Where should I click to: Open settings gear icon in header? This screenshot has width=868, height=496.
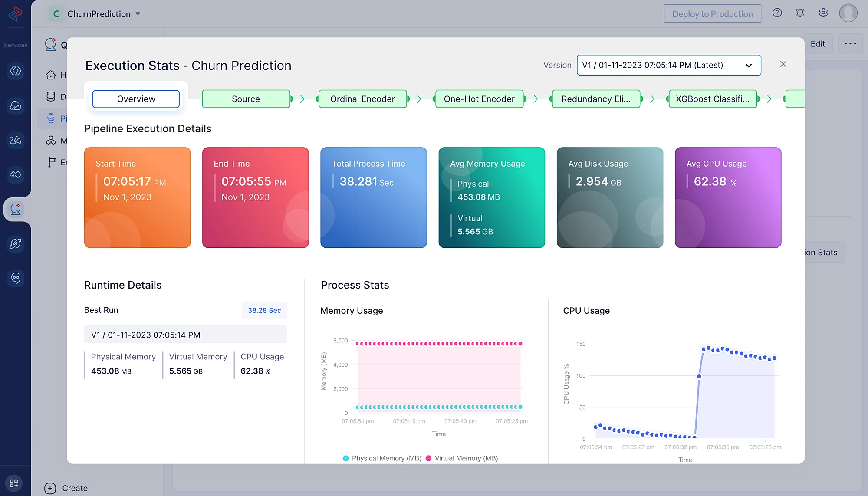pyautogui.click(x=823, y=13)
